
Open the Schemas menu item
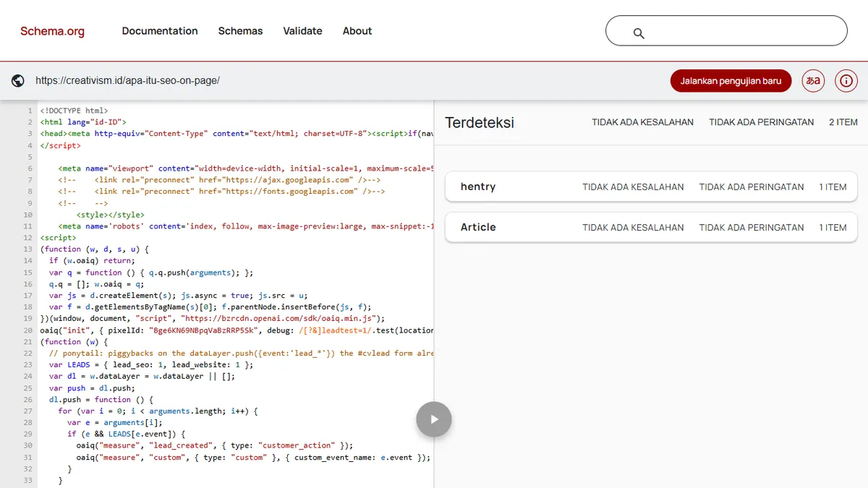click(240, 31)
